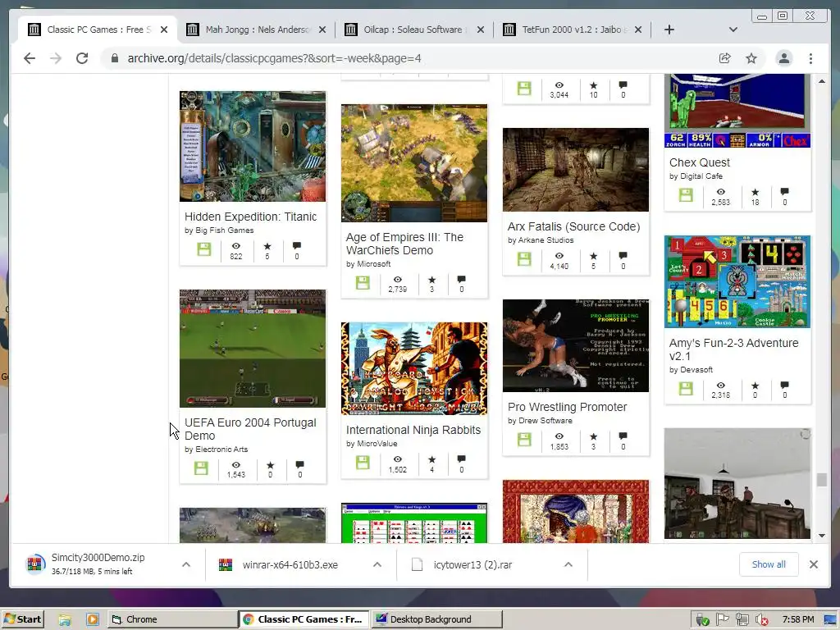
Task: Click the software floppy icon for Hidden Expedition
Action: 203,249
